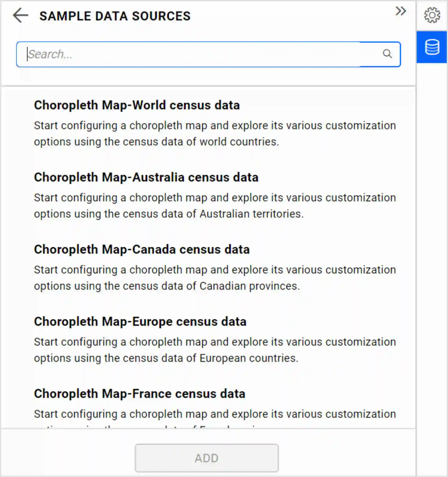Click the description mentioning European countries
Screen dimensions: 448x477
point(215,350)
